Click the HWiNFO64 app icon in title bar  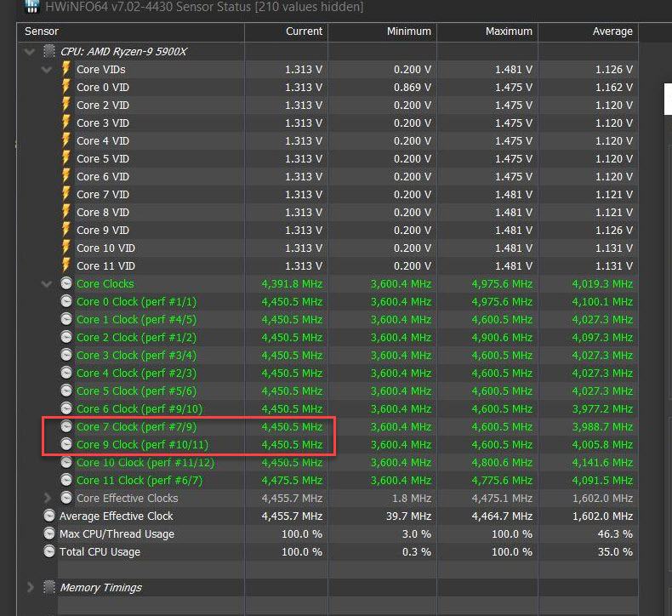click(x=31, y=6)
